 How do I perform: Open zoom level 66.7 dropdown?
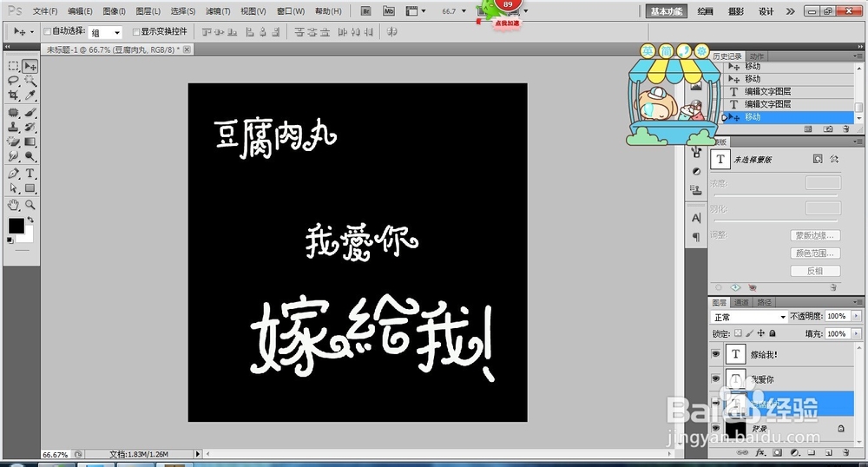pyautogui.click(x=464, y=11)
